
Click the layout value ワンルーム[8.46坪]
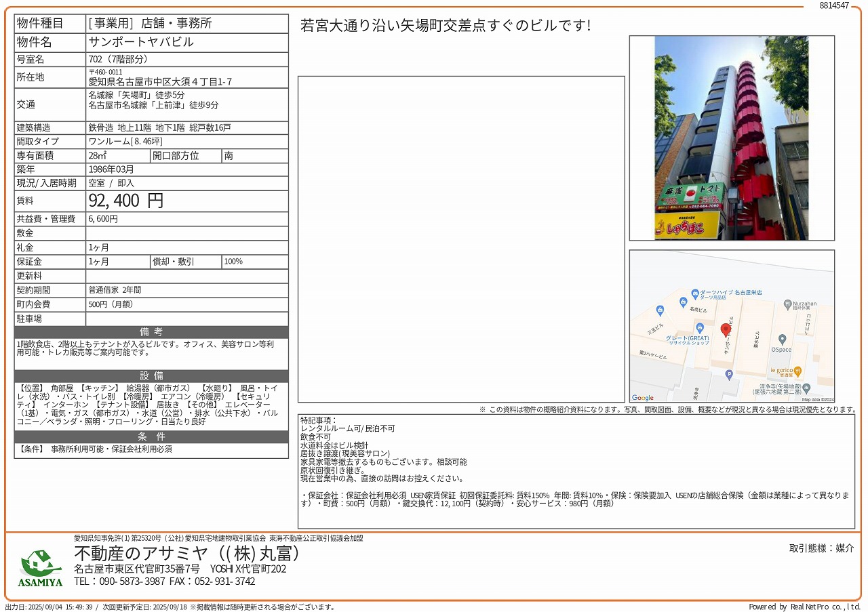[x=125, y=142]
